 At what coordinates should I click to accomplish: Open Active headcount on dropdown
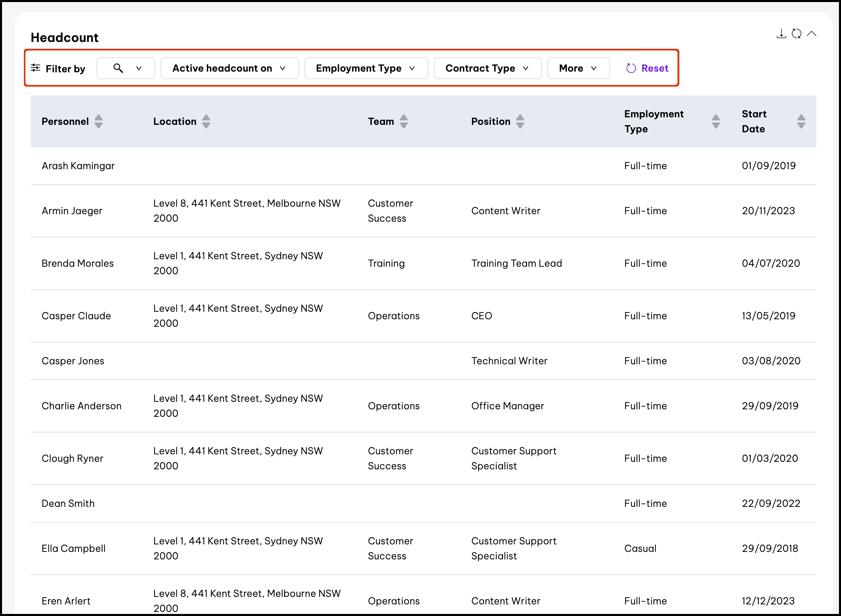230,68
